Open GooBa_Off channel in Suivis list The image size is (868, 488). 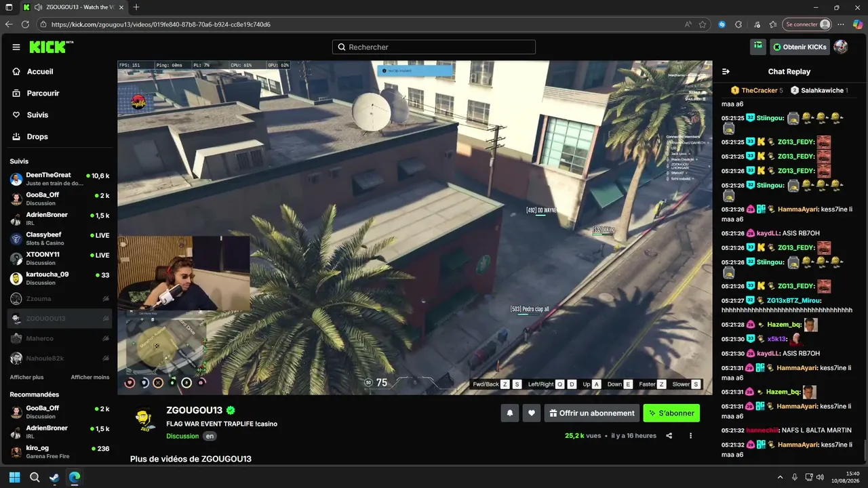click(60, 199)
